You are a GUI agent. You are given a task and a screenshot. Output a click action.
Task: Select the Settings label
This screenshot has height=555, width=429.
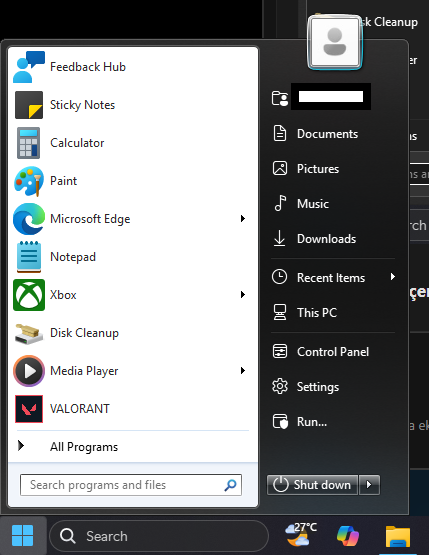[318, 387]
